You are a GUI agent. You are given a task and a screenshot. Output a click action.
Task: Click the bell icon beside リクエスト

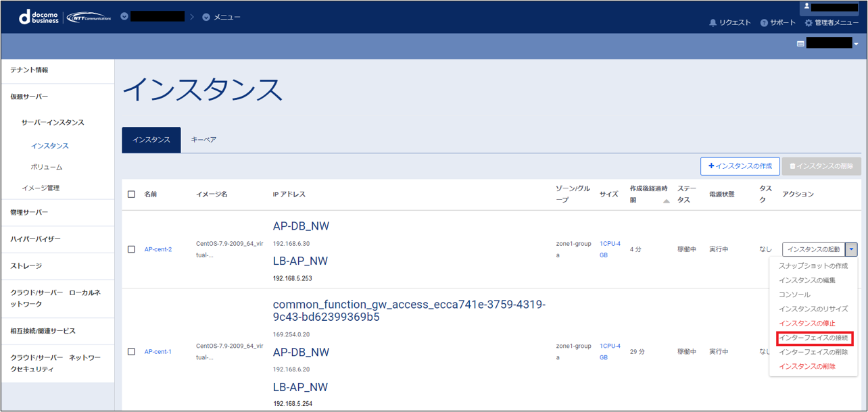tap(713, 23)
